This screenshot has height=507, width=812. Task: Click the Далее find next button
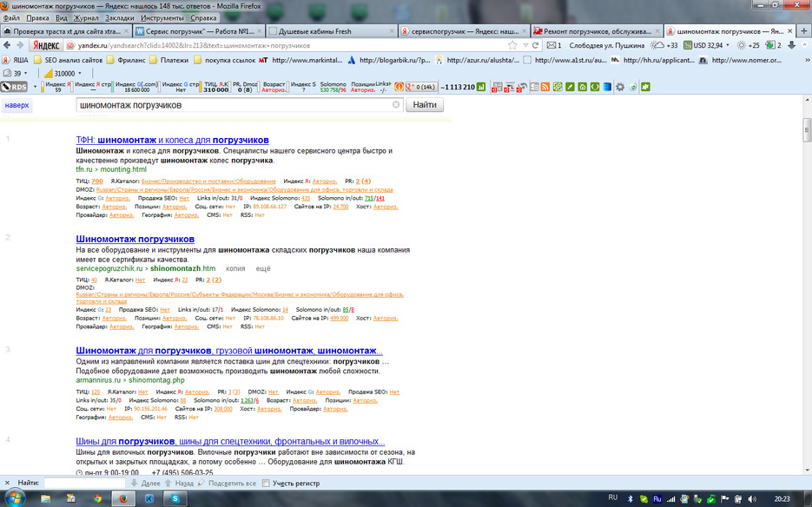[x=146, y=483]
